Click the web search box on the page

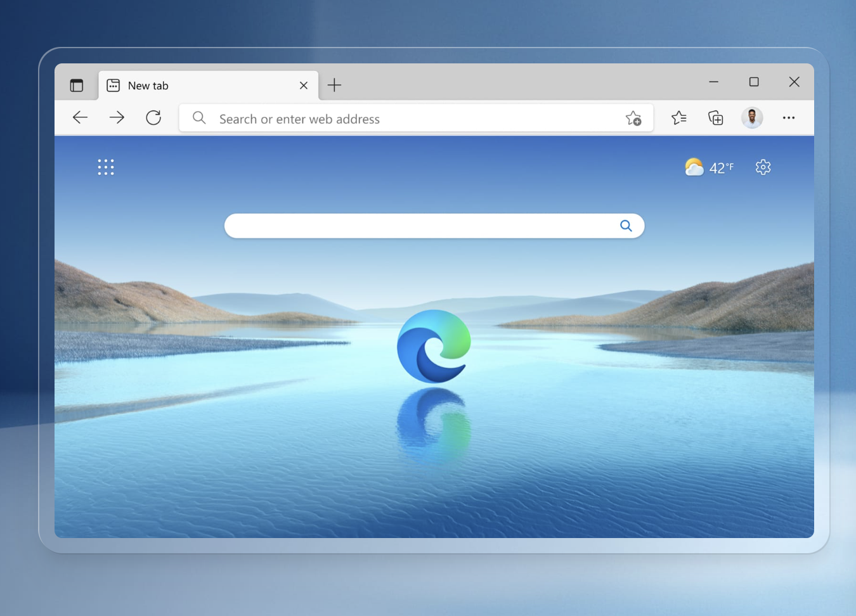click(434, 226)
